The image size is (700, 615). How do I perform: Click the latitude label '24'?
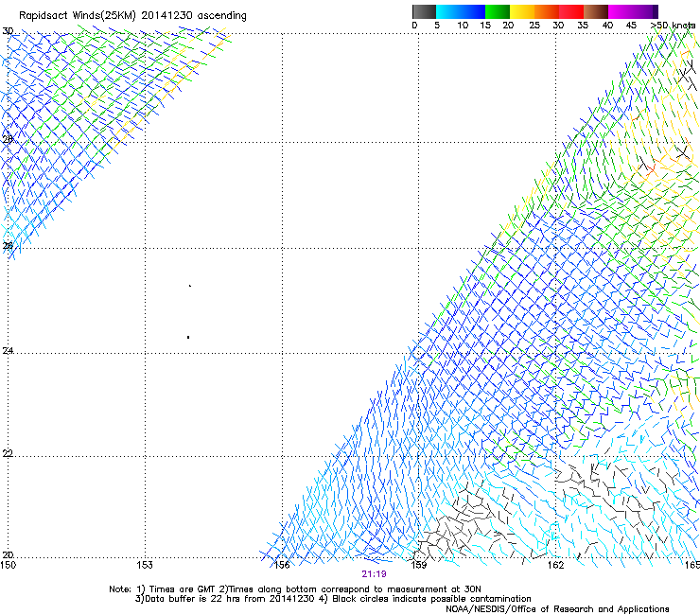click(8, 351)
